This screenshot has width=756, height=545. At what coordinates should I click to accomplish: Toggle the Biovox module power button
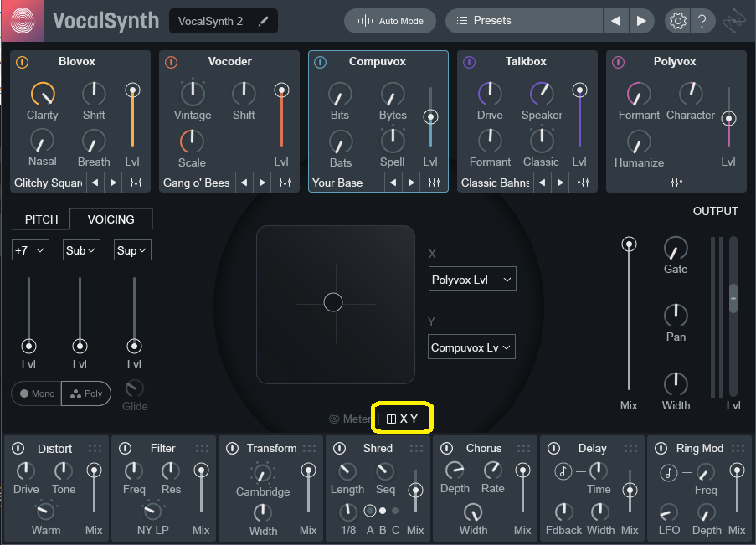22,62
